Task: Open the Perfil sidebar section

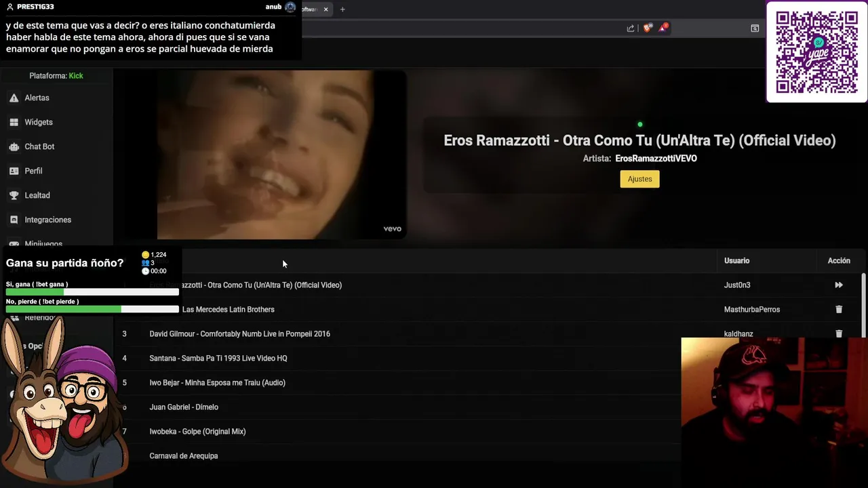Action: pos(56,171)
